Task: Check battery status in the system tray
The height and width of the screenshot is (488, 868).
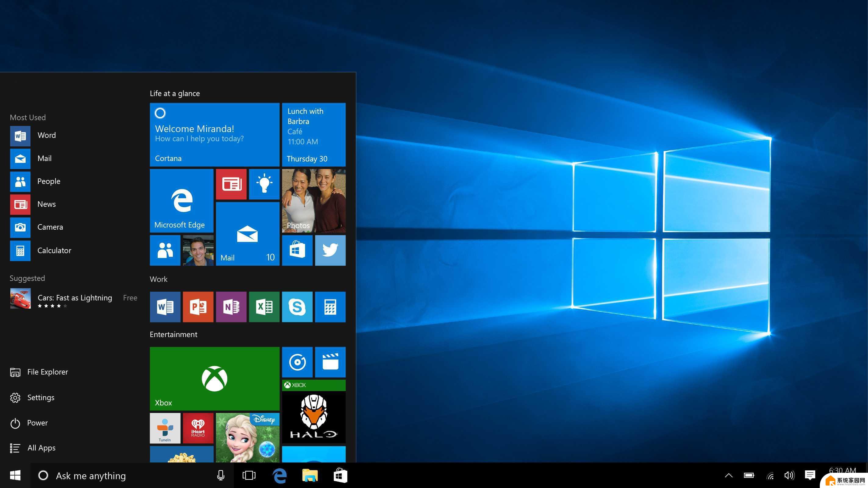Action: (x=749, y=475)
